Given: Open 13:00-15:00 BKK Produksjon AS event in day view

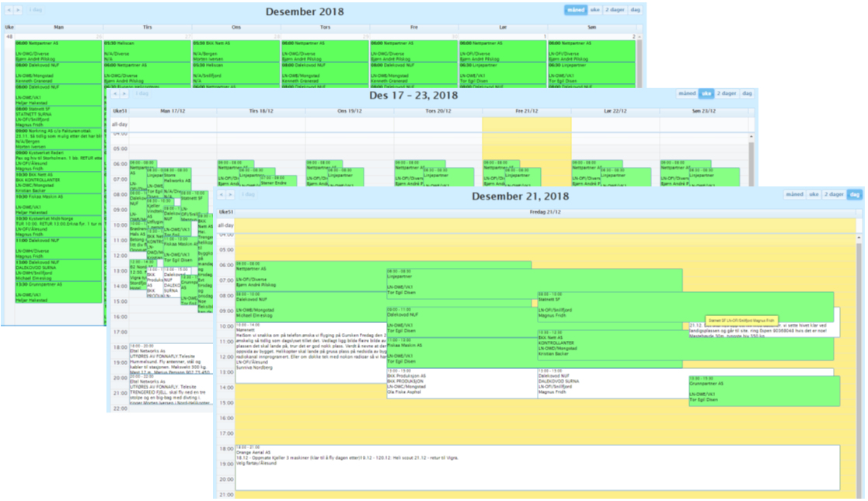Looking at the screenshot, I should 461,382.
